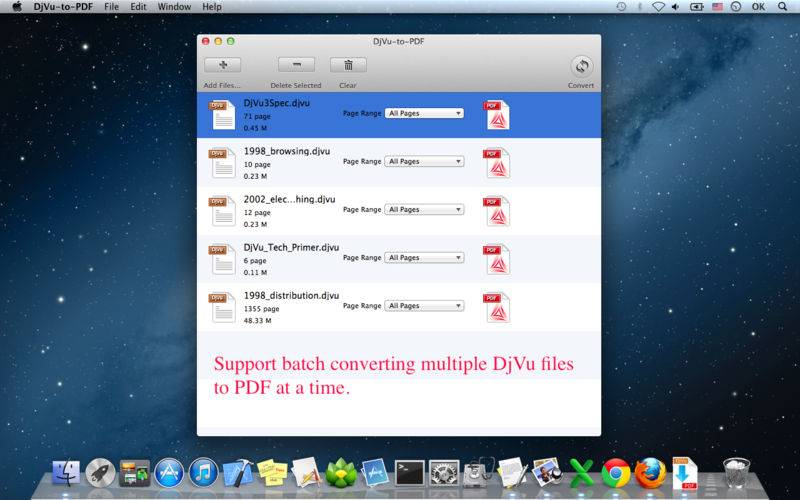800x500 pixels.
Task: Open the Window menu
Action: (x=174, y=7)
